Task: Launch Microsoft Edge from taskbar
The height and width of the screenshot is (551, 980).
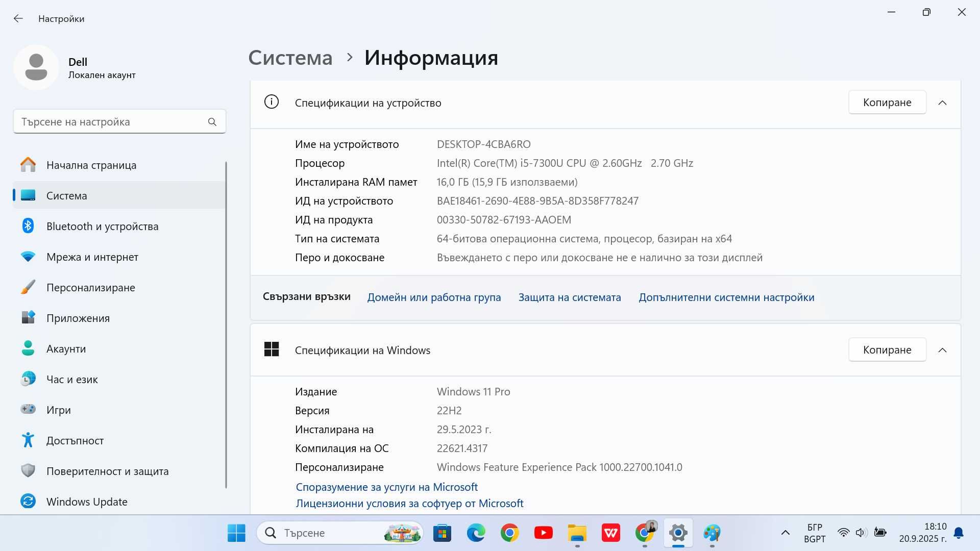Action: pos(476,533)
